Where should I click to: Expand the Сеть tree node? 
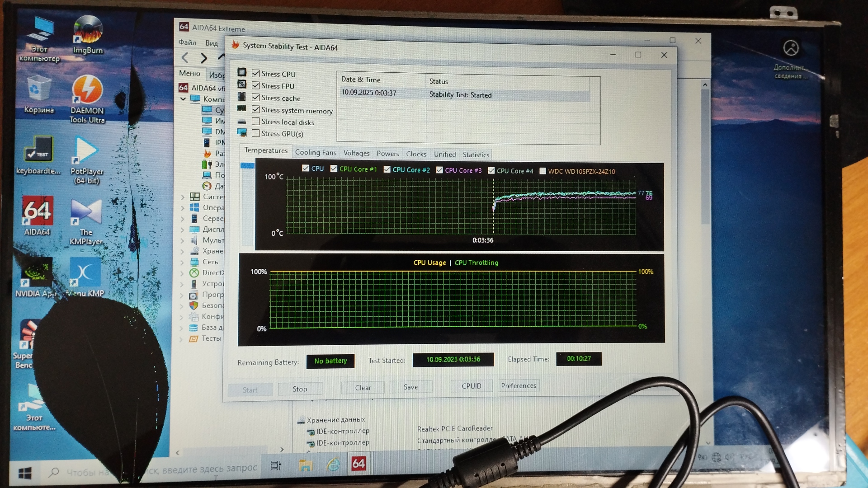point(183,263)
